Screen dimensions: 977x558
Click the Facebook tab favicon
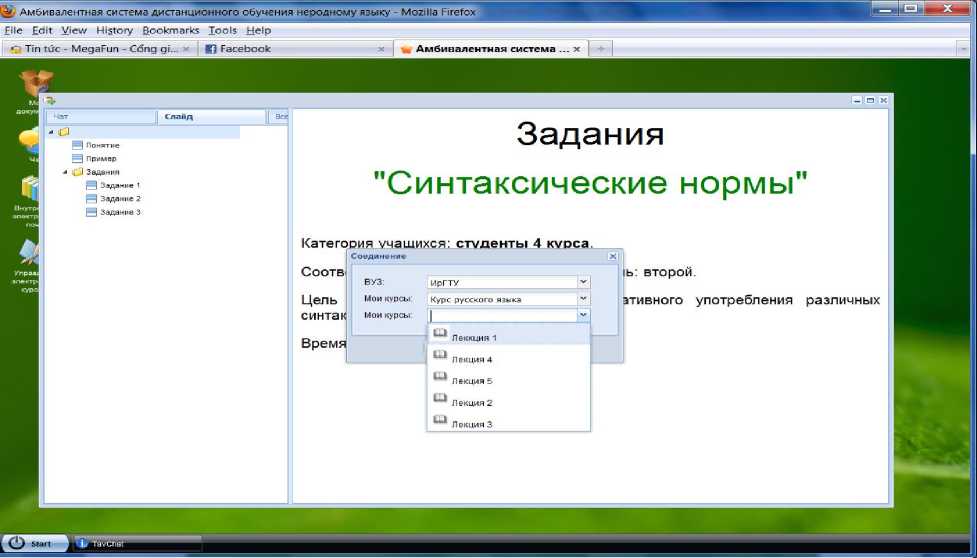[211, 49]
